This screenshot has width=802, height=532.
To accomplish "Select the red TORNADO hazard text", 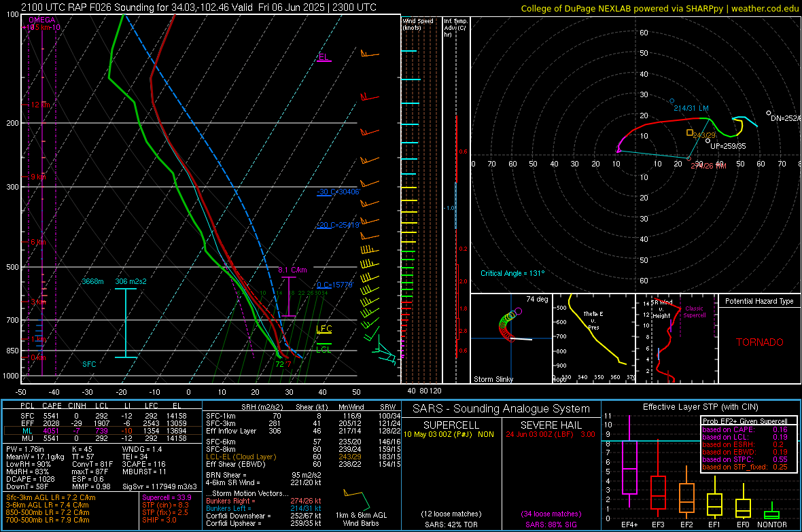I will [760, 342].
